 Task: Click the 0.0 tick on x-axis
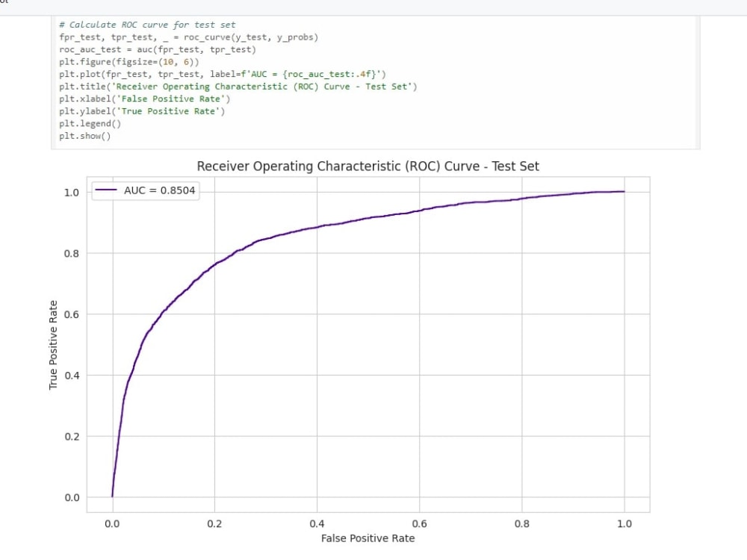click(112, 523)
